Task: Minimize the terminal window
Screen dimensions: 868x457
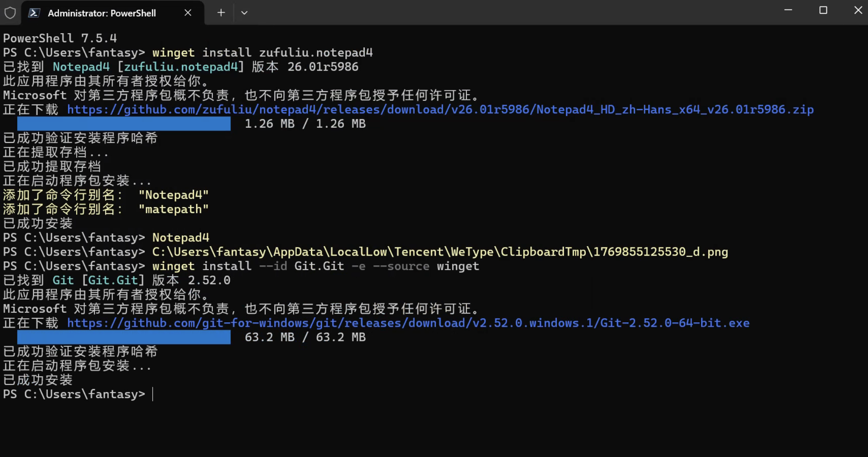Action: click(788, 10)
